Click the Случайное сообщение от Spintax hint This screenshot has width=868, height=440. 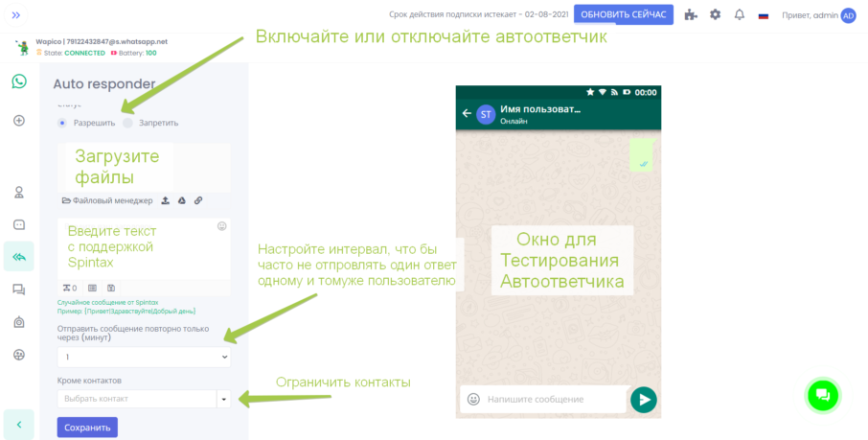coord(108,303)
